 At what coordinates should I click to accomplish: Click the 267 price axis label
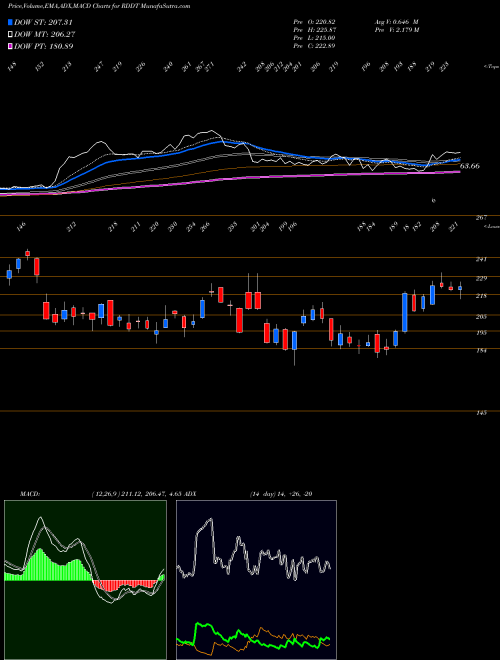tap(481, 218)
